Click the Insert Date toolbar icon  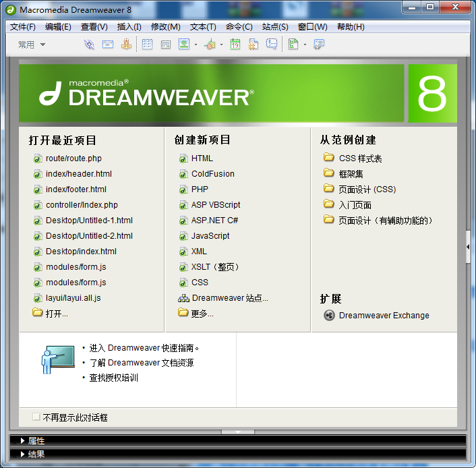pyautogui.click(x=235, y=45)
